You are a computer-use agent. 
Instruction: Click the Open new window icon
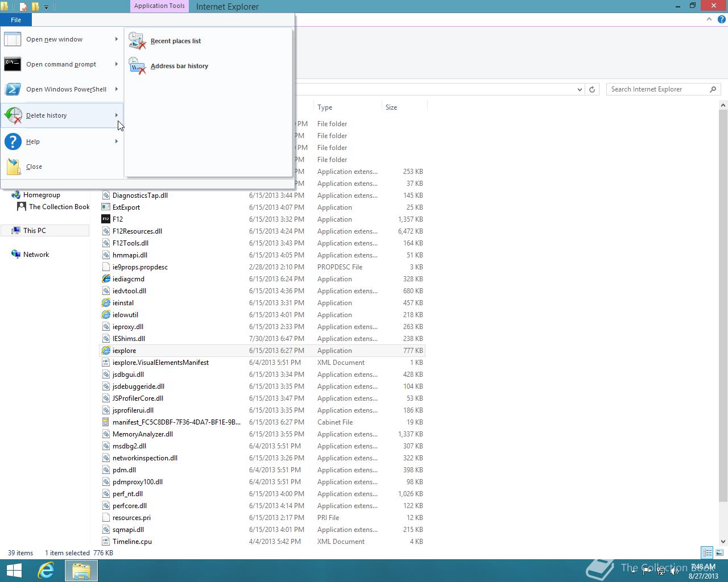coord(13,39)
